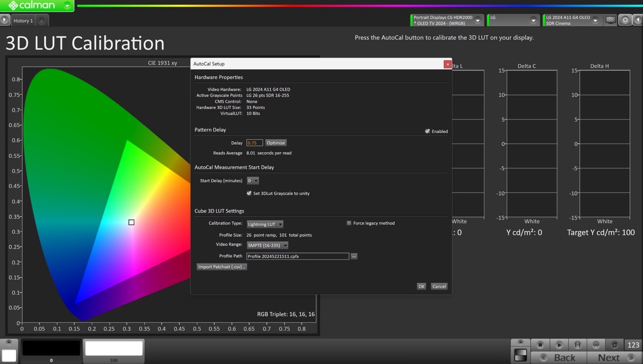Open the Start Delay minutes dropdown
This screenshot has height=364, width=643.
pos(253,181)
